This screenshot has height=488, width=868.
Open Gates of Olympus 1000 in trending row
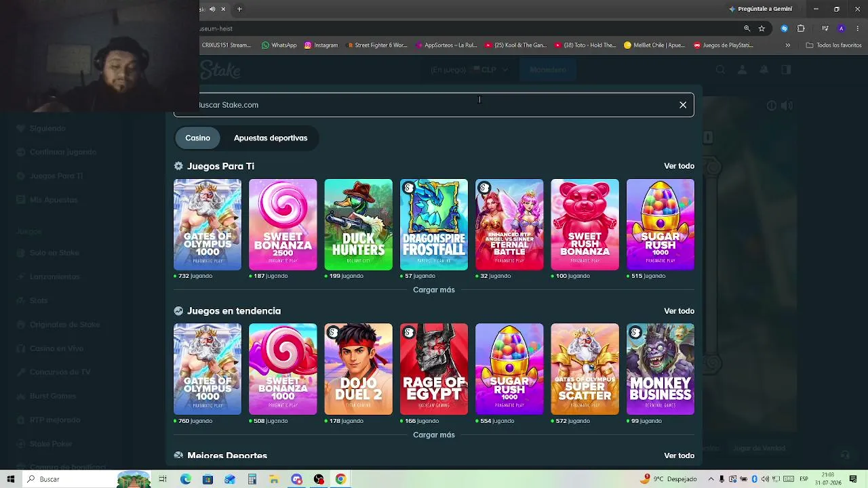coord(208,369)
